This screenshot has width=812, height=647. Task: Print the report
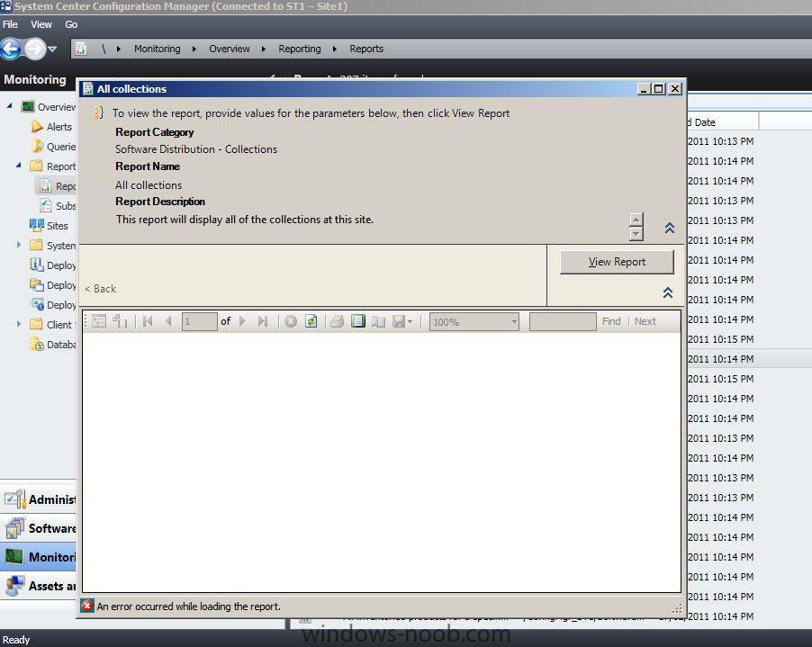(337, 321)
